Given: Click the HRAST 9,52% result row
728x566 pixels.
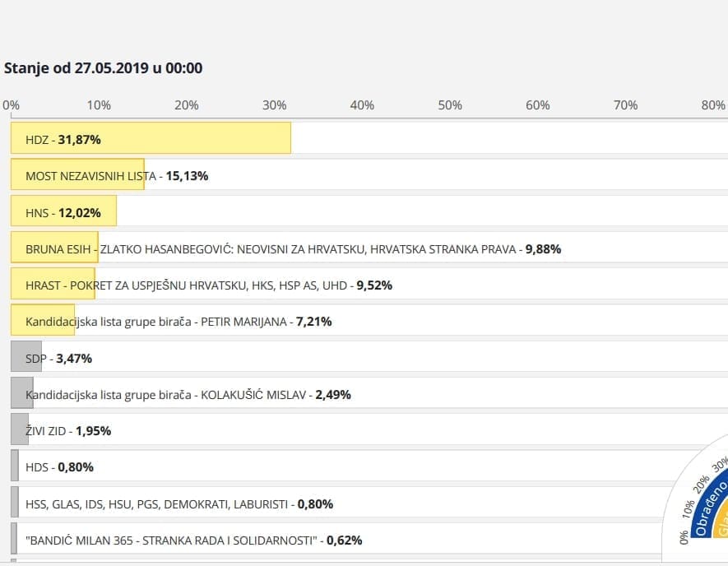Looking at the screenshot, I should (209, 285).
